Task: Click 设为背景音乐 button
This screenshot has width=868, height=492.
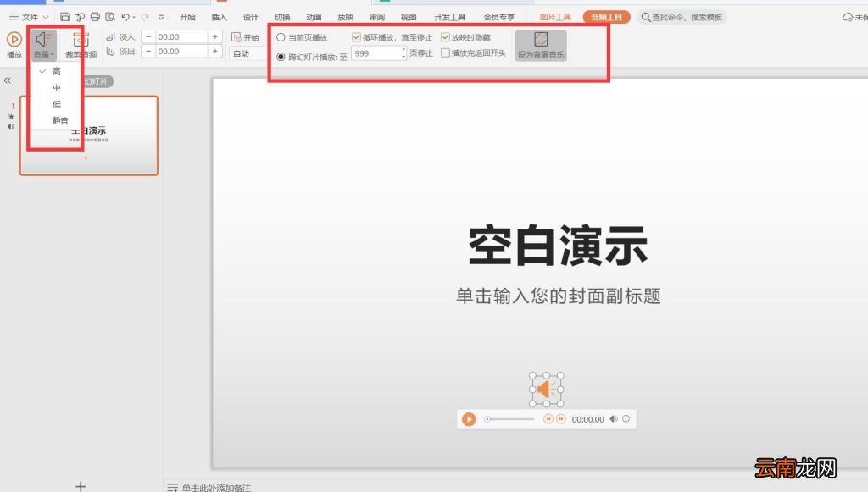Action: [x=541, y=46]
